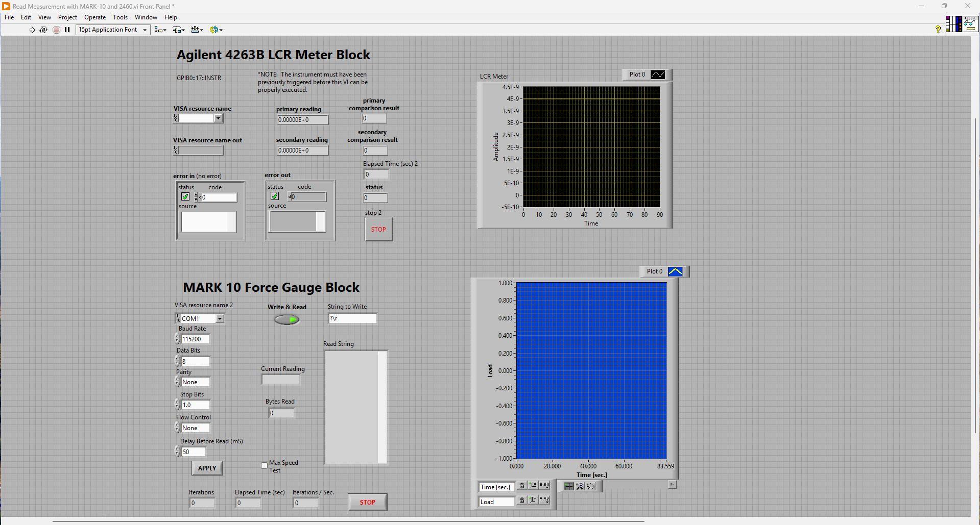Expand the COM1 VISA resource name 2 dropdown
Image resolution: width=980 pixels, height=525 pixels.
[220, 319]
